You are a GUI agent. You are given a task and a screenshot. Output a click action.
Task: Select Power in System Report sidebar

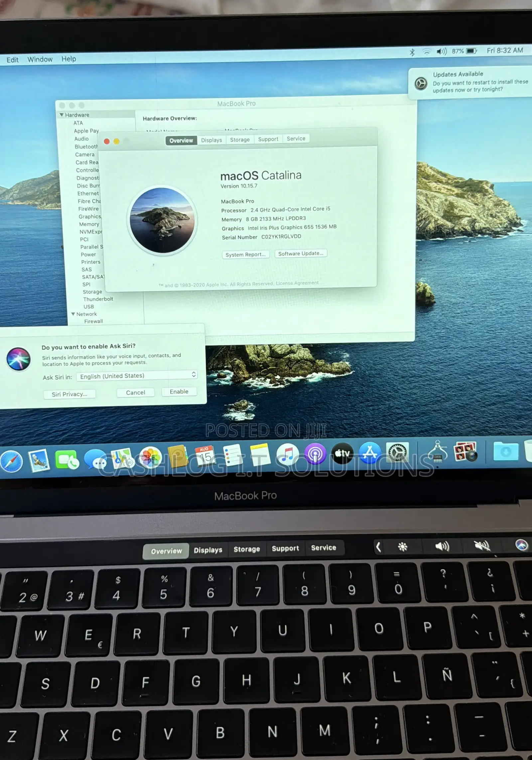[88, 255]
